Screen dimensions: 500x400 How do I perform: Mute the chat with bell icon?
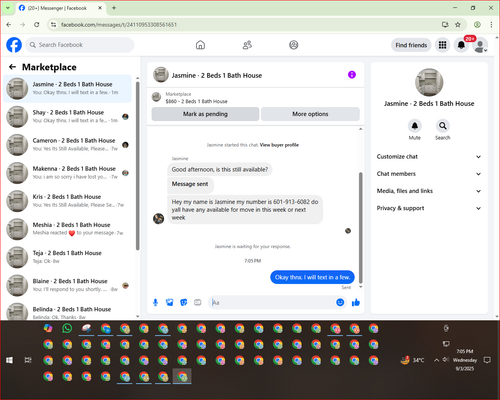pyautogui.click(x=415, y=126)
